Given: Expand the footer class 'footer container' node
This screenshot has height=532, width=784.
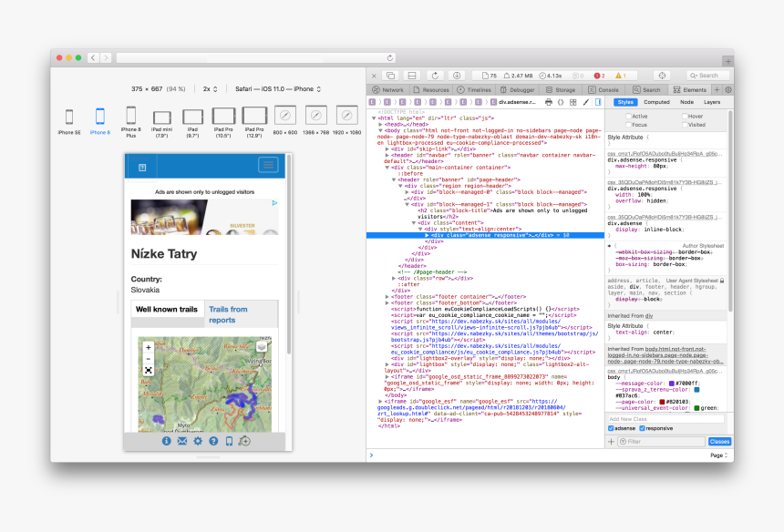Looking at the screenshot, I should [387, 297].
